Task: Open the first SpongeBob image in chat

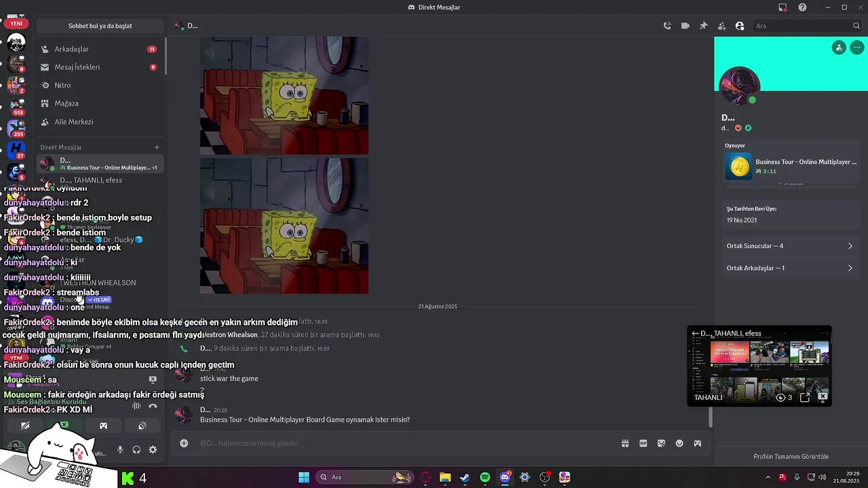Action: click(x=284, y=96)
